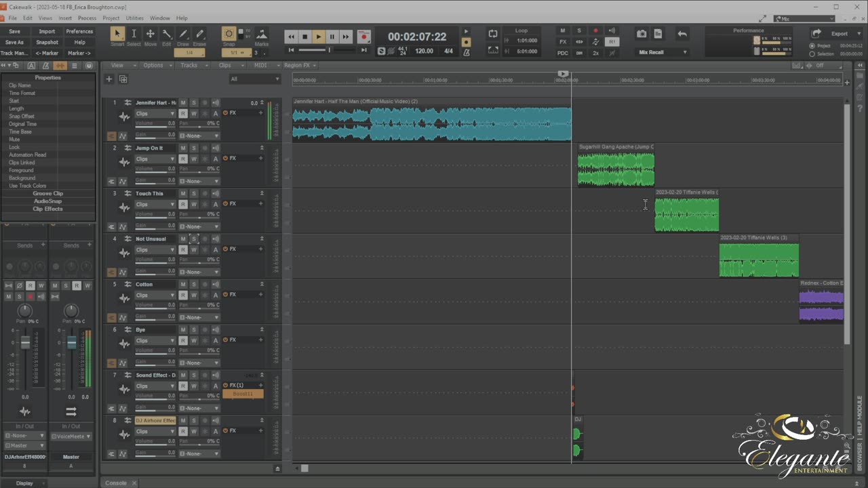Screen dimensions: 868x488
Task: Arm record on Touch This track
Action: (204, 194)
